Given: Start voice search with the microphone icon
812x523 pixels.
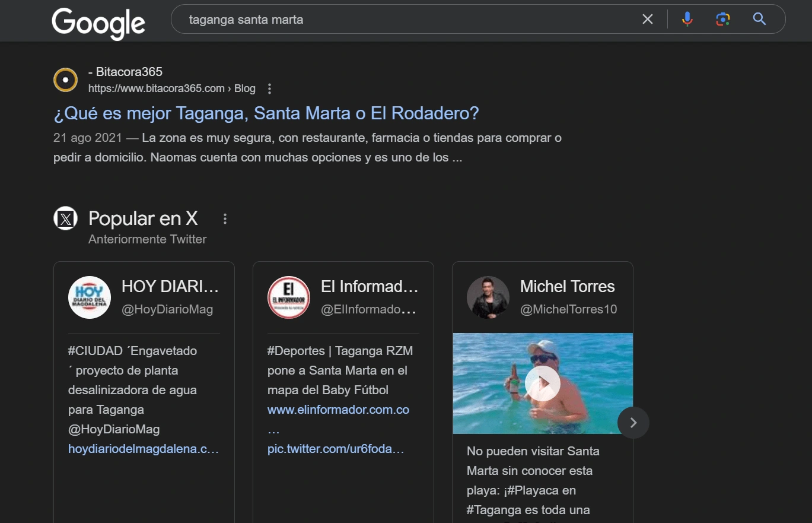Looking at the screenshot, I should [x=687, y=20].
